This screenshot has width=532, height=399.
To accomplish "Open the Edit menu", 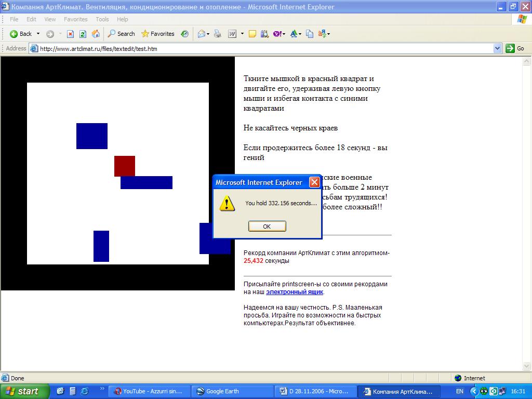I will coord(31,19).
